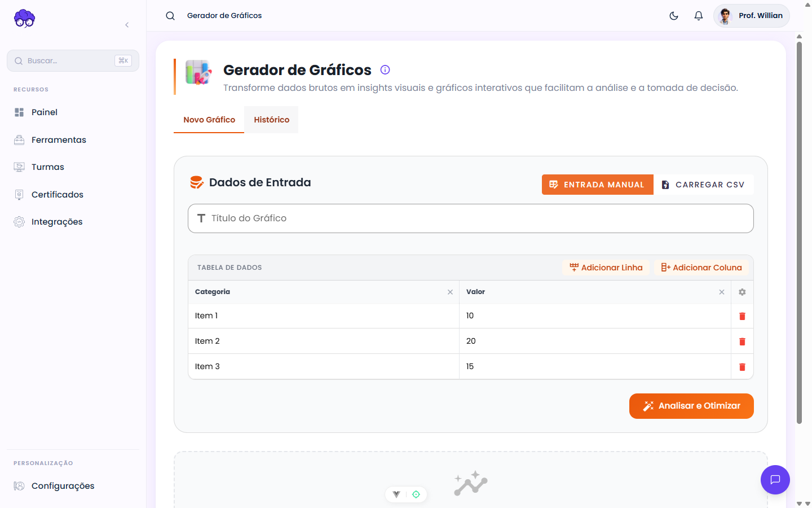Remove the Categoria column with its X
The height and width of the screenshot is (508, 812).
450,292
